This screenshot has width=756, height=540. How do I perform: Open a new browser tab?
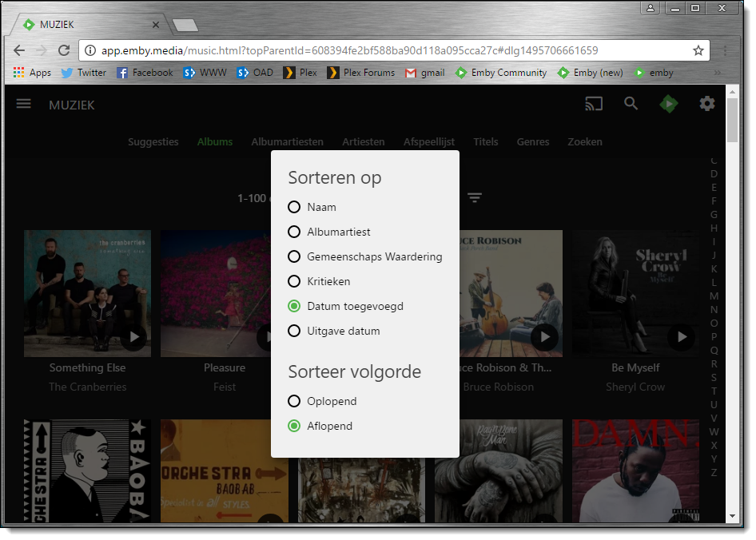tap(185, 25)
